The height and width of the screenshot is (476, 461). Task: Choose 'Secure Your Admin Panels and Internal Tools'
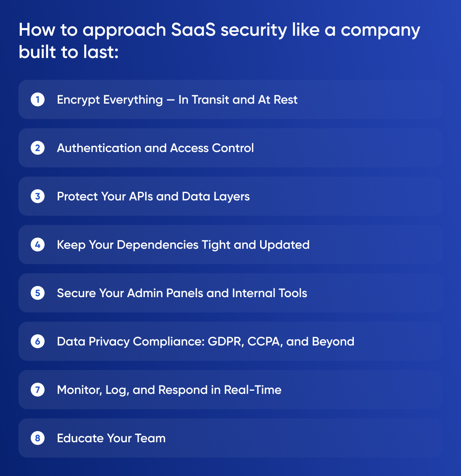[182, 293]
